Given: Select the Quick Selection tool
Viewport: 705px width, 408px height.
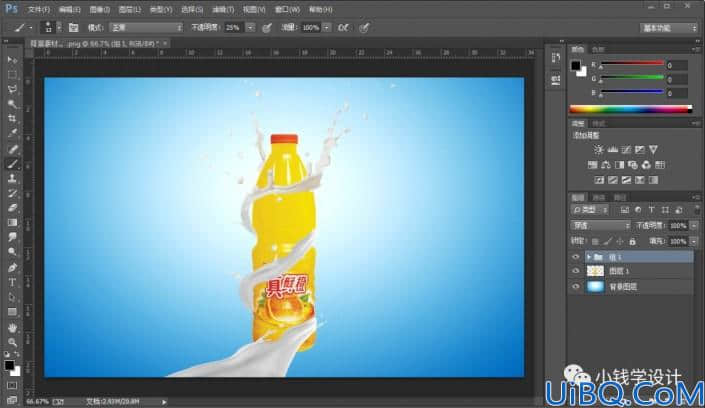Looking at the screenshot, I should (x=12, y=104).
